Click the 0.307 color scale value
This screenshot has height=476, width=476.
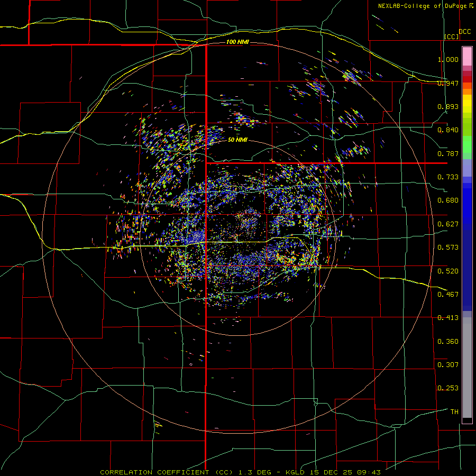448,365
